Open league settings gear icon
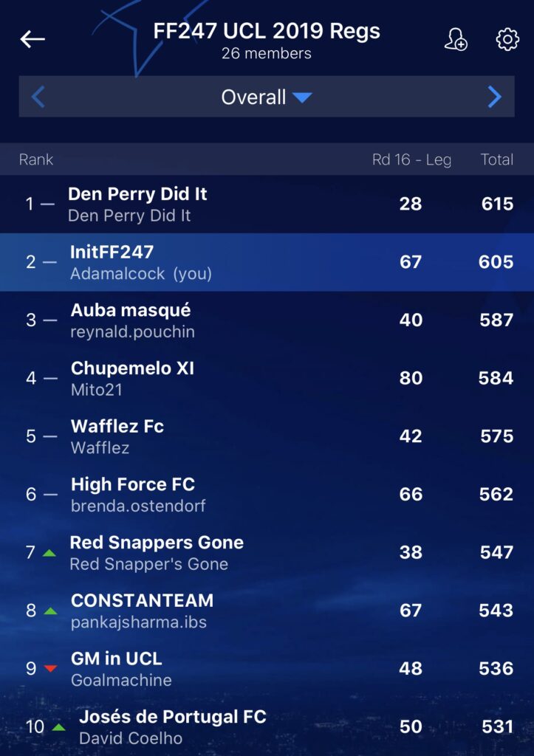The image size is (534, 756). pyautogui.click(x=507, y=39)
